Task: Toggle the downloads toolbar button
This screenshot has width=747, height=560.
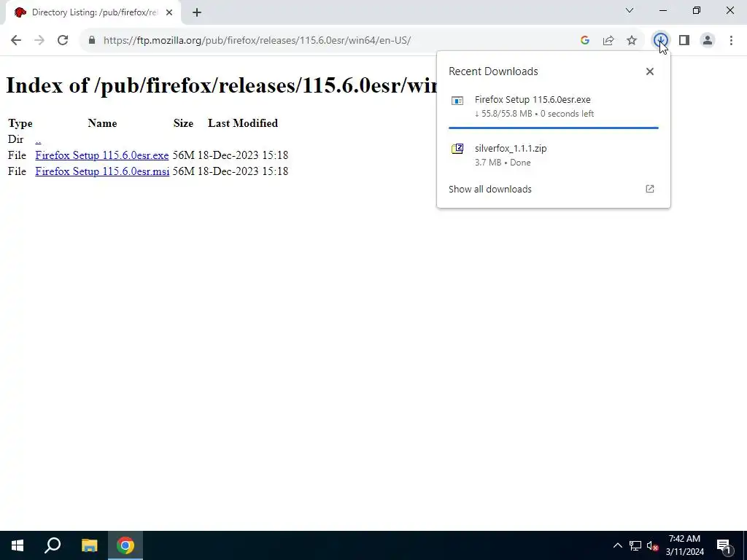Action: (660, 41)
